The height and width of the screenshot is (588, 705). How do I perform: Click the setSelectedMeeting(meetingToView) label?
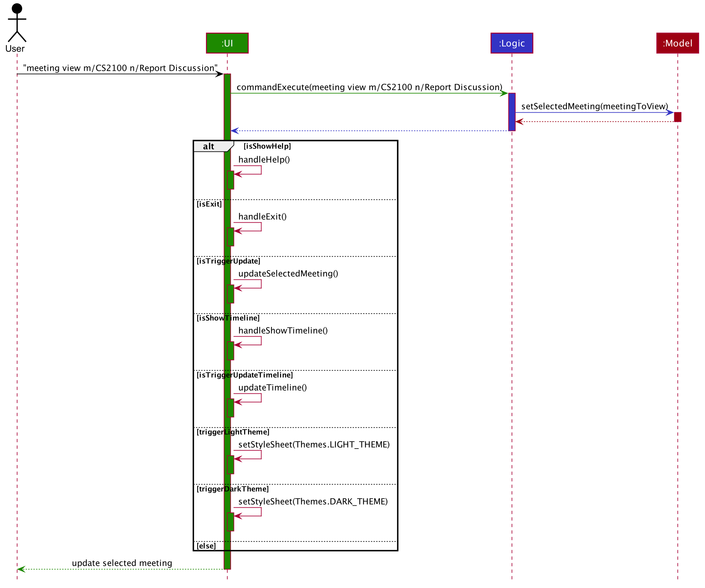point(595,106)
